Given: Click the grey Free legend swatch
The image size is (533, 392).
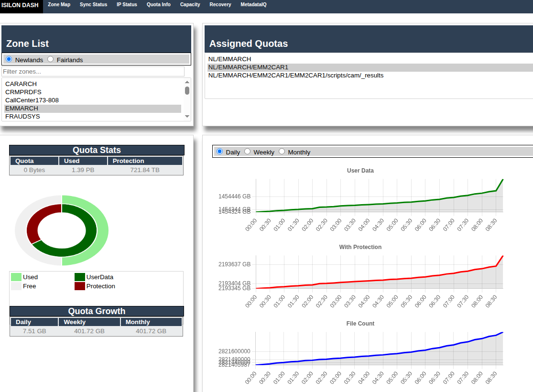Looking at the screenshot, I should tap(16, 286).
